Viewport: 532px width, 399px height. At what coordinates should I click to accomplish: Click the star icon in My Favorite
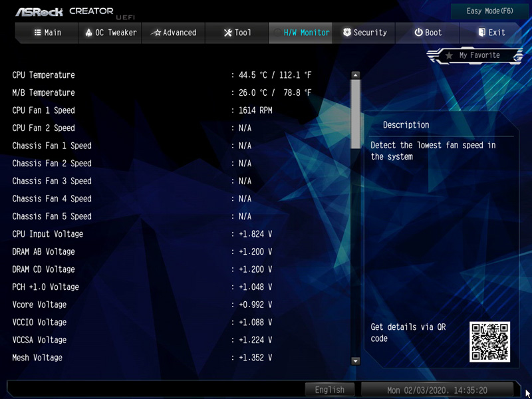(x=449, y=55)
